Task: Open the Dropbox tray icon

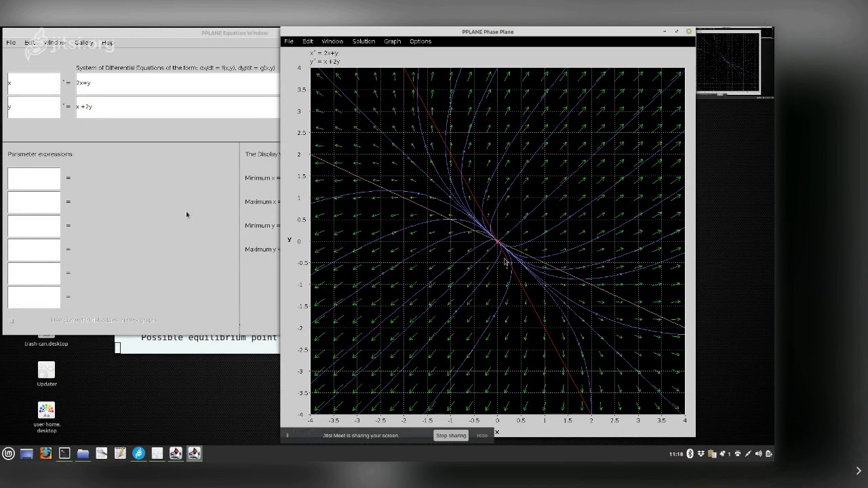Action: pos(701,454)
